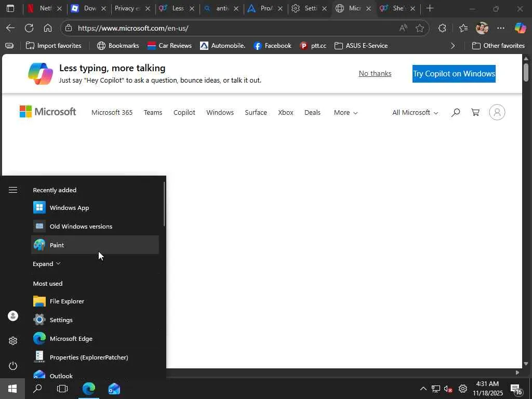The width and height of the screenshot is (532, 399).
Task: Open the Extensions puzzle icon
Action: click(x=442, y=28)
